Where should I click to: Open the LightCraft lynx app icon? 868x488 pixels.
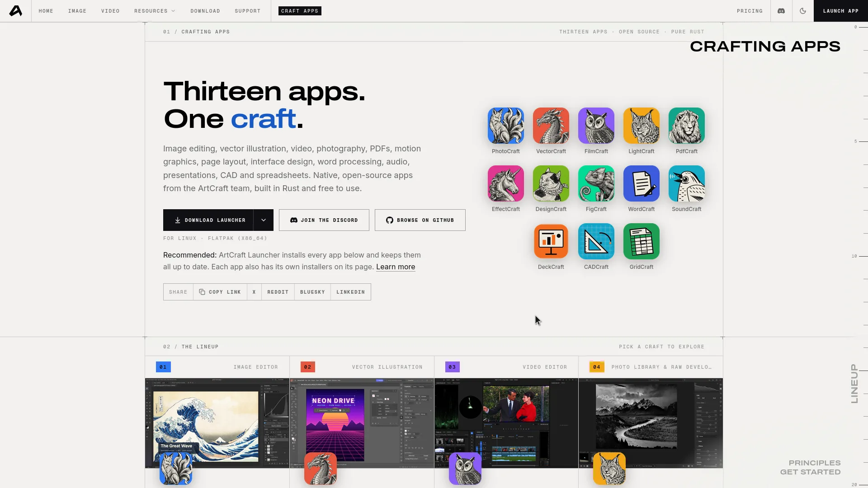[641, 126]
